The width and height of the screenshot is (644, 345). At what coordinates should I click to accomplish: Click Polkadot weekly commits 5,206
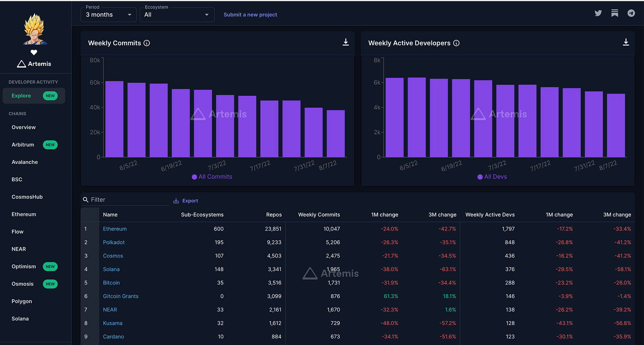click(x=332, y=243)
